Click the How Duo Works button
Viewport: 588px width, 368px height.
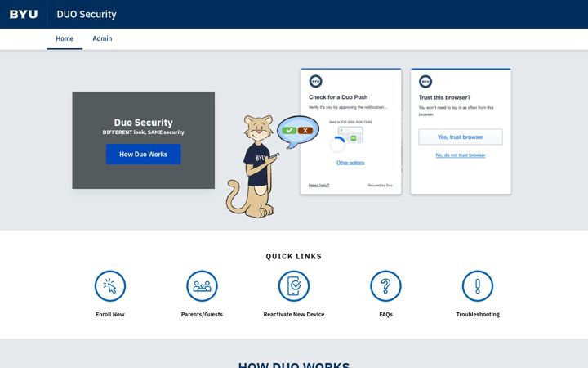(x=143, y=154)
